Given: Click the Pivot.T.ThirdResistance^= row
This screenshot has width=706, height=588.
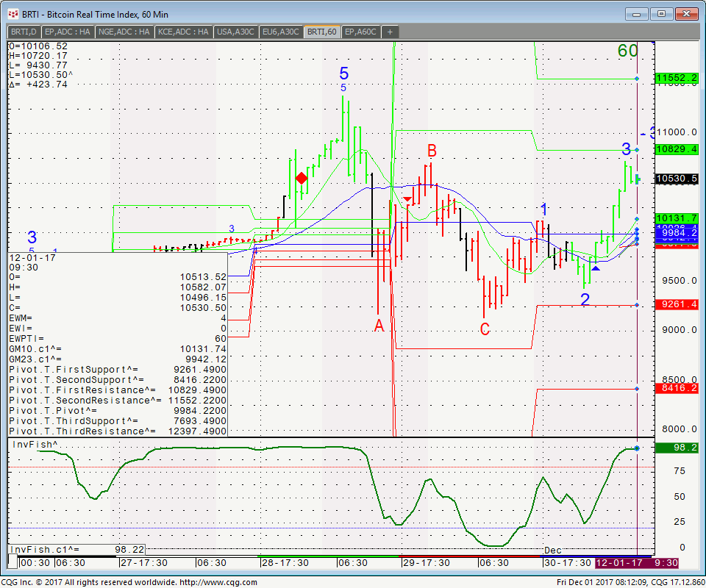Looking at the screenshot, I should [118, 431].
